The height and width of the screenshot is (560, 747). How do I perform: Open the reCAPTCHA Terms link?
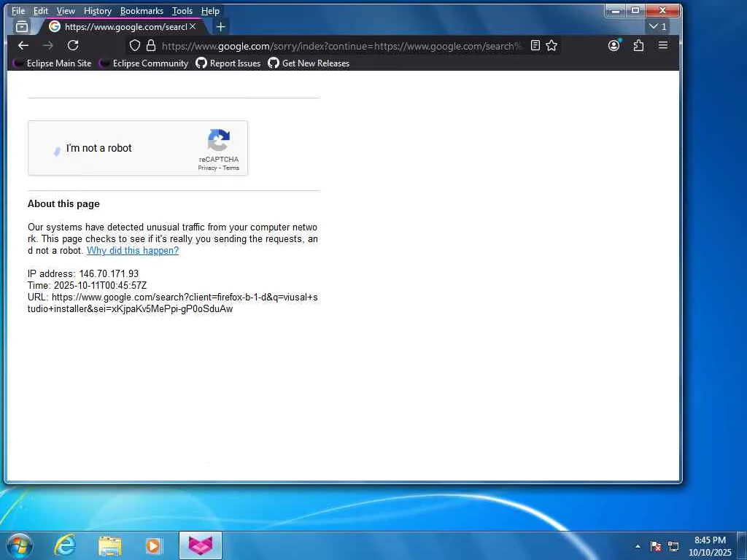[231, 168]
